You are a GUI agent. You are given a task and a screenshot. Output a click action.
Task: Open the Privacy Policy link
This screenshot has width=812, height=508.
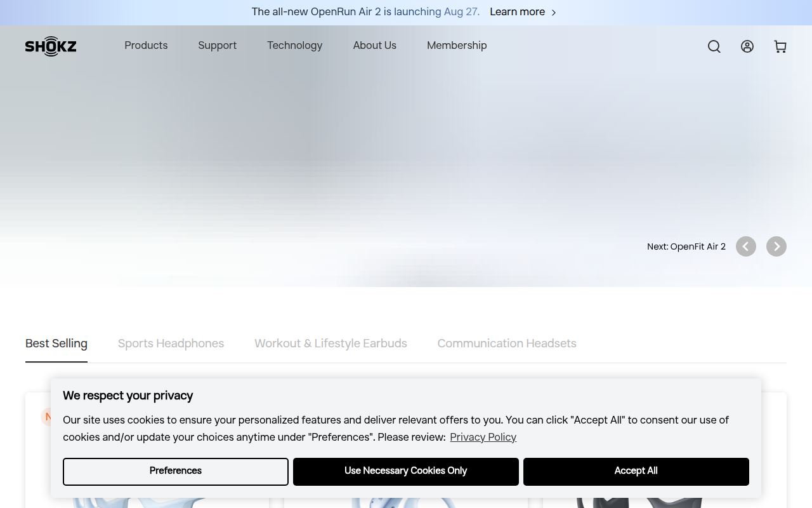tap(483, 438)
